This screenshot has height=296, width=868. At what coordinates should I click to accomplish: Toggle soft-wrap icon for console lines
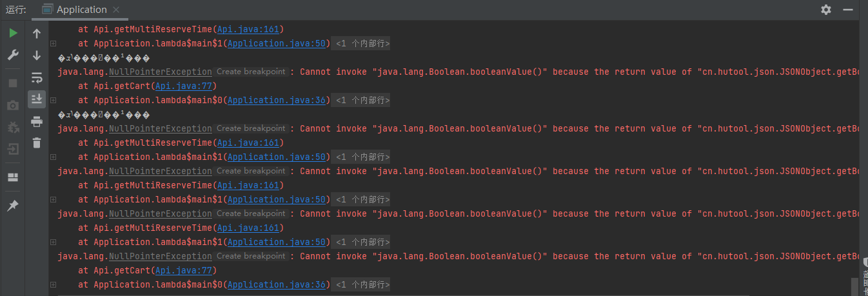(x=37, y=77)
